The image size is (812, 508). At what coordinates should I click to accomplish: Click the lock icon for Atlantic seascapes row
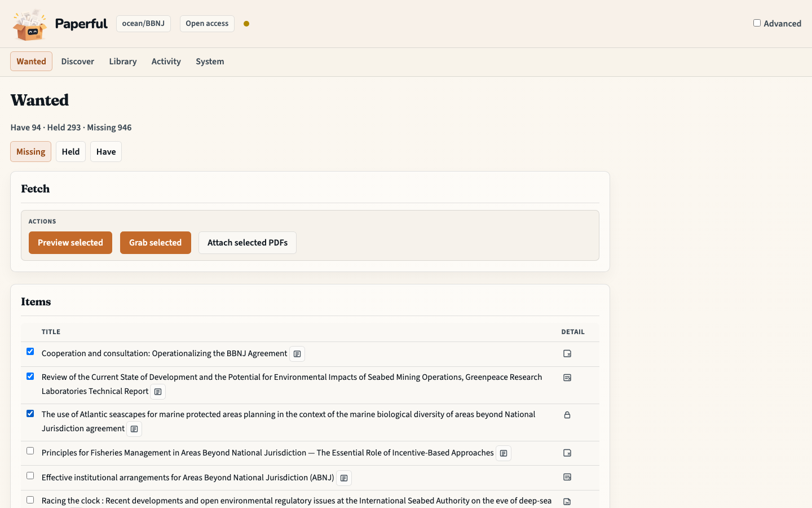pyautogui.click(x=567, y=415)
